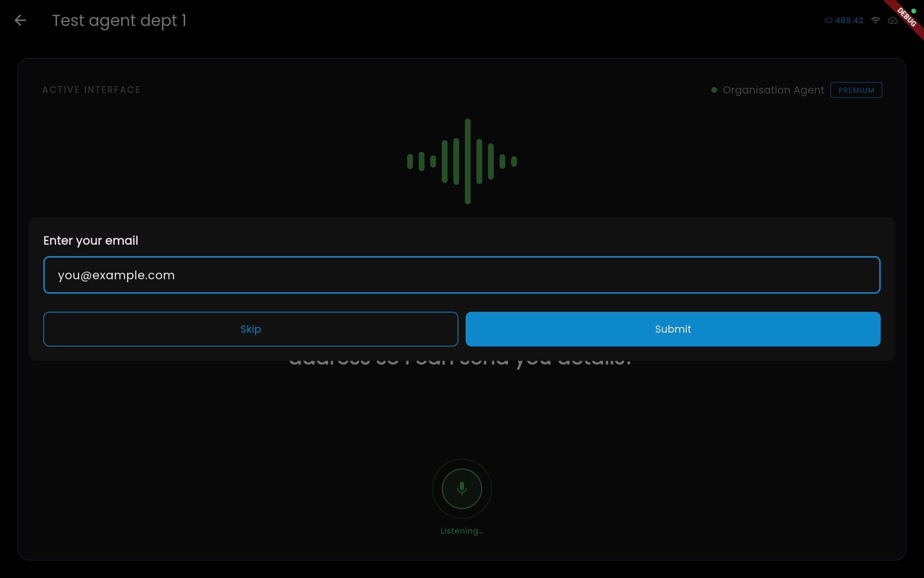Focus the email input field

click(462, 275)
